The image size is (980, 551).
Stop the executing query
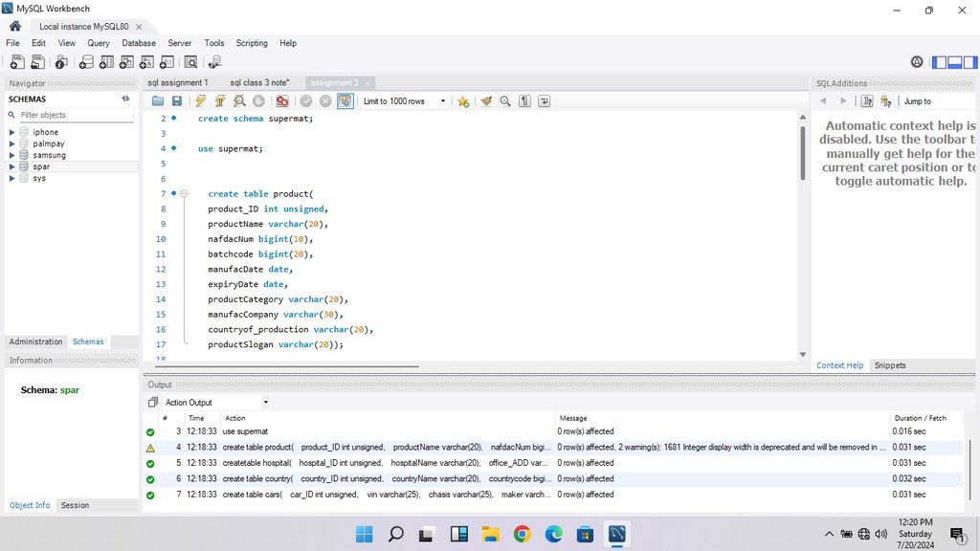pyautogui.click(x=258, y=101)
